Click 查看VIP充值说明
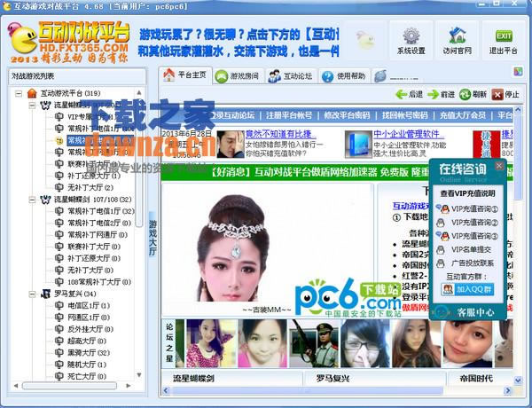Screen dimensions: 532x408 click(x=467, y=194)
